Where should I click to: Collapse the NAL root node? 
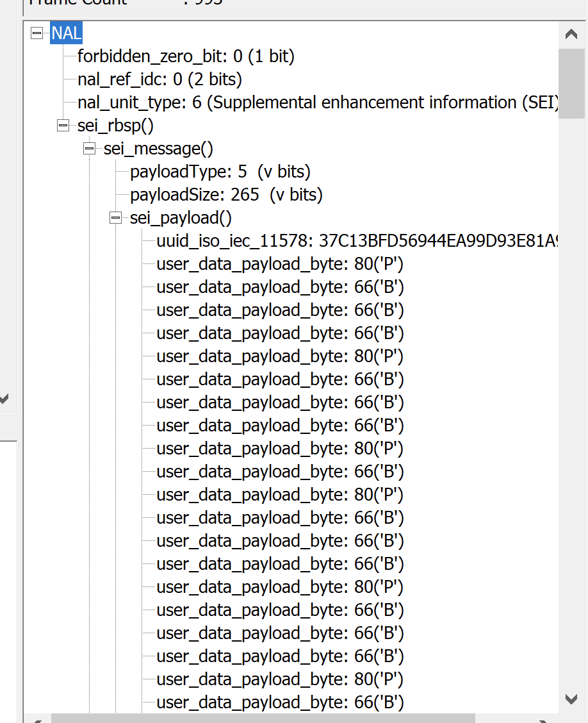point(37,33)
